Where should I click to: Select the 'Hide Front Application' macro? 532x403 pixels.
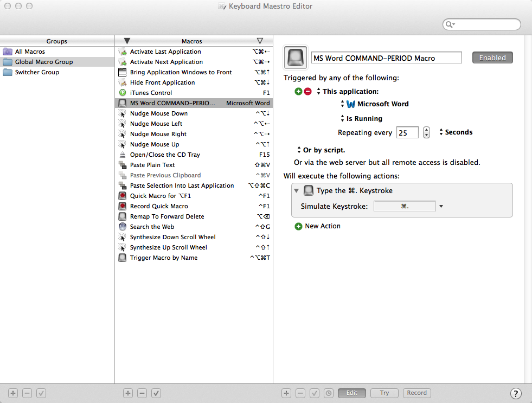(194, 82)
